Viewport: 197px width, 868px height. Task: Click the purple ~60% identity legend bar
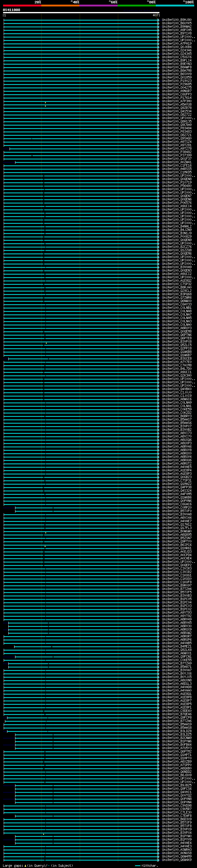(99, 6)
